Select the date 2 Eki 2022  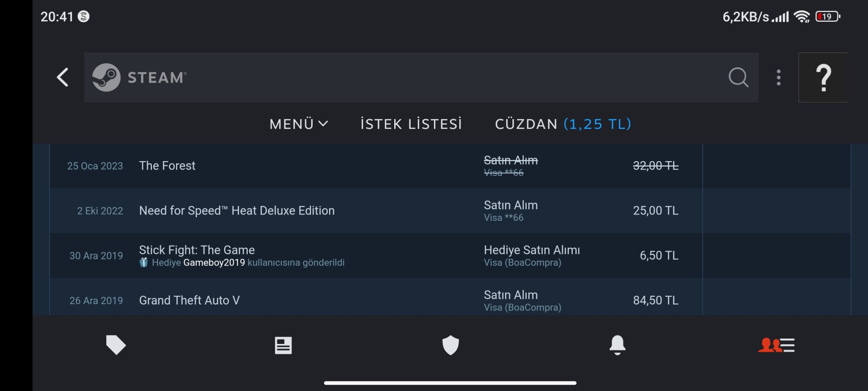pyautogui.click(x=100, y=211)
